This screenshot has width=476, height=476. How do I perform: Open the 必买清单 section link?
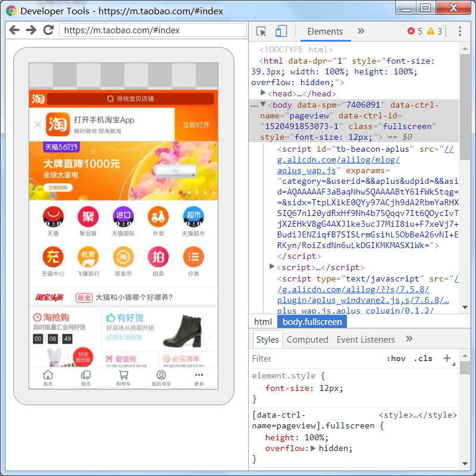coord(181,359)
